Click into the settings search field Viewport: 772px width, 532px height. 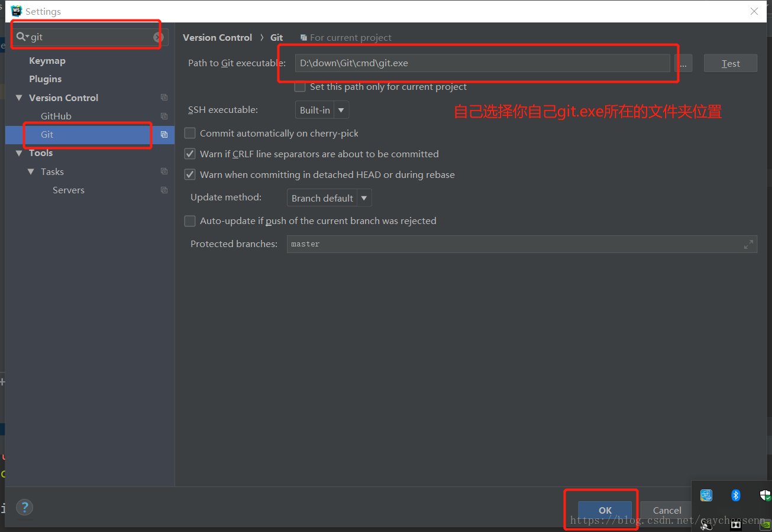tap(92, 37)
